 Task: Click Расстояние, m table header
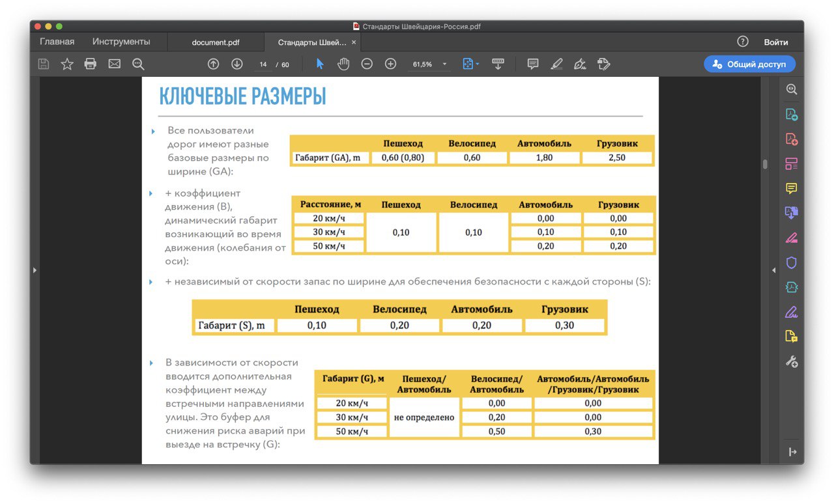click(x=330, y=204)
